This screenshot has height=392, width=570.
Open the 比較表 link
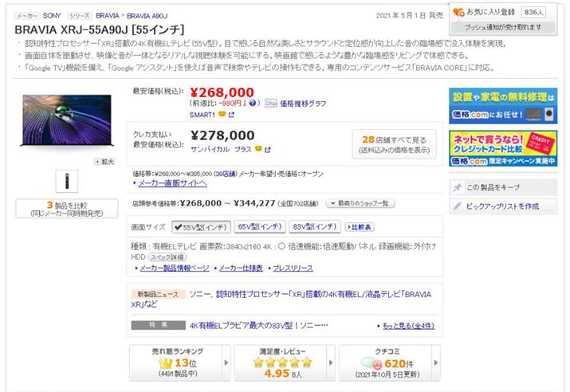click(360, 227)
